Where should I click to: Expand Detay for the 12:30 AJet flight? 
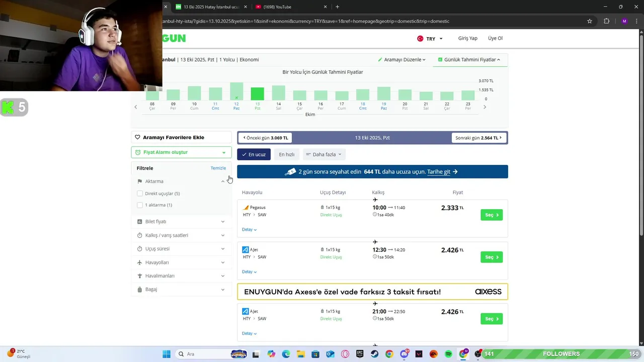tap(250, 272)
